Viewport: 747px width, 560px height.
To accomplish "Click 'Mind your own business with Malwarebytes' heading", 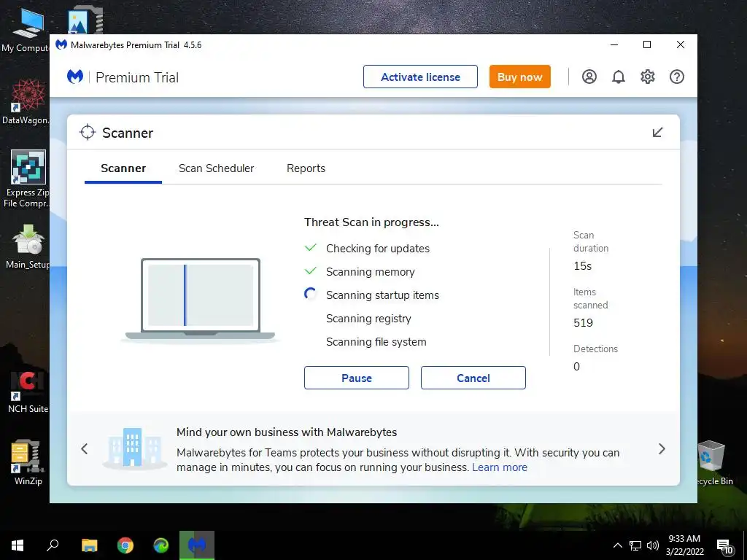I will click(286, 432).
